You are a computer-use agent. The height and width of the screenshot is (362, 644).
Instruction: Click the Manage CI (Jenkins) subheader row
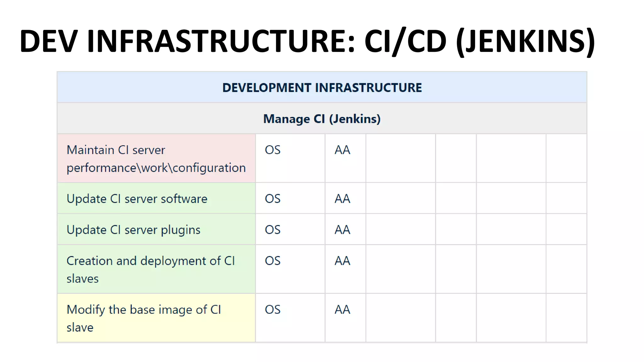(x=322, y=119)
